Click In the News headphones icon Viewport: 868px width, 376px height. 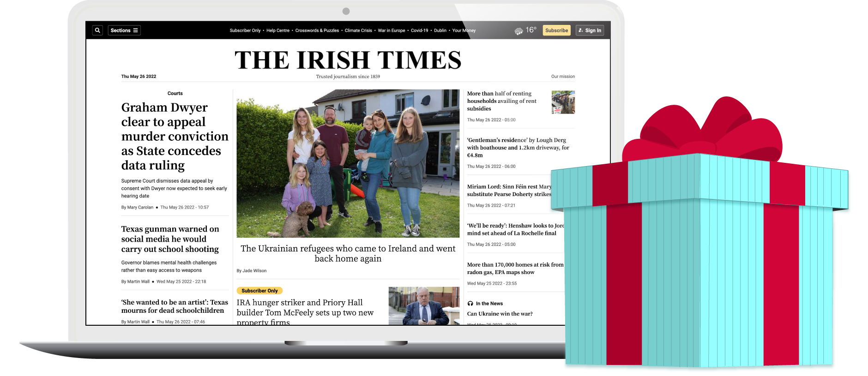pos(470,304)
